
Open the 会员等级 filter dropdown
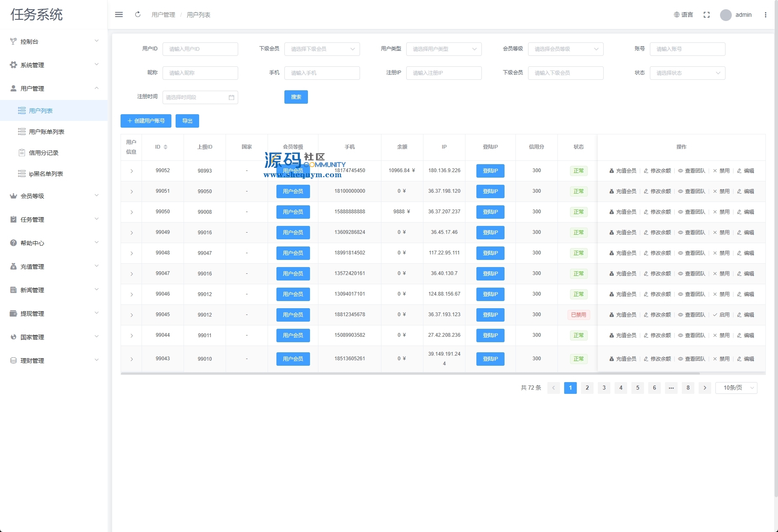pos(565,49)
